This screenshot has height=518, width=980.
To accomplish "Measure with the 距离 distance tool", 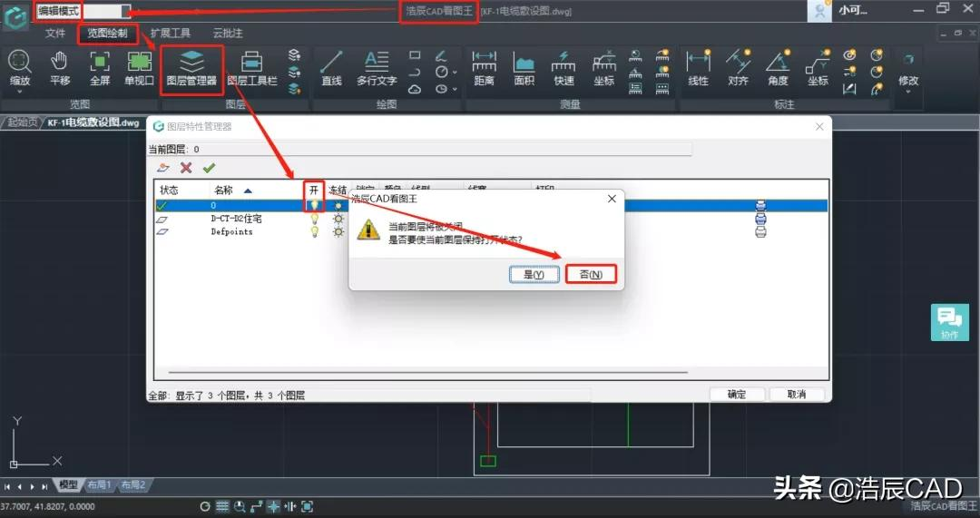I will 485,67.
